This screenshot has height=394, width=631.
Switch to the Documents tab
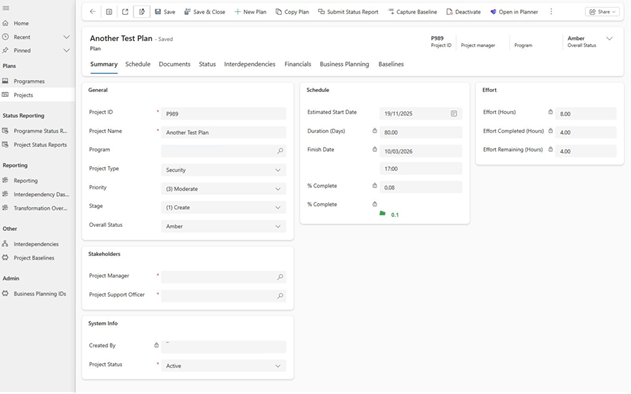coord(174,64)
